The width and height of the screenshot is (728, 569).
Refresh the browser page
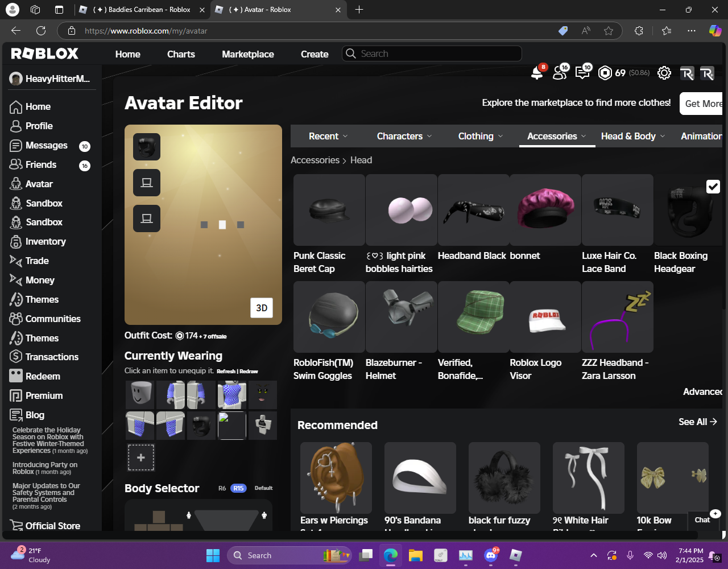41,31
